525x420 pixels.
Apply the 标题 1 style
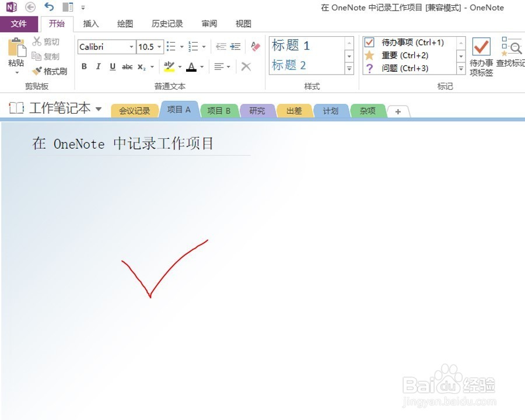point(290,45)
